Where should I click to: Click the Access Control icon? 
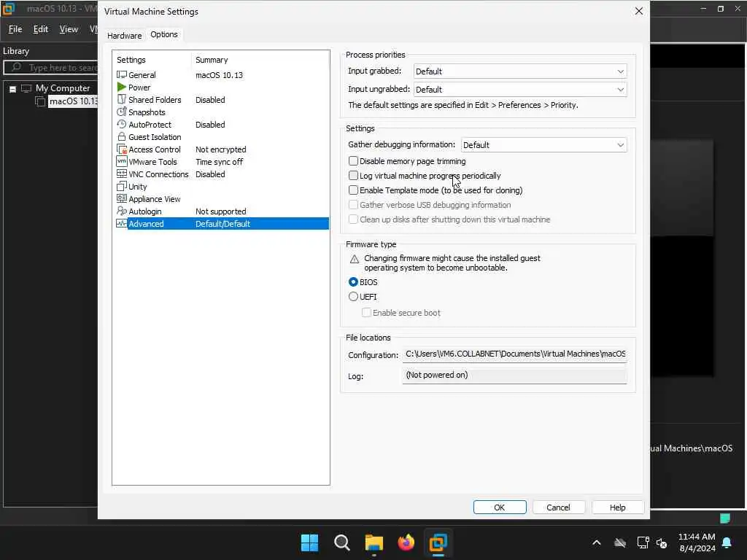pos(122,149)
